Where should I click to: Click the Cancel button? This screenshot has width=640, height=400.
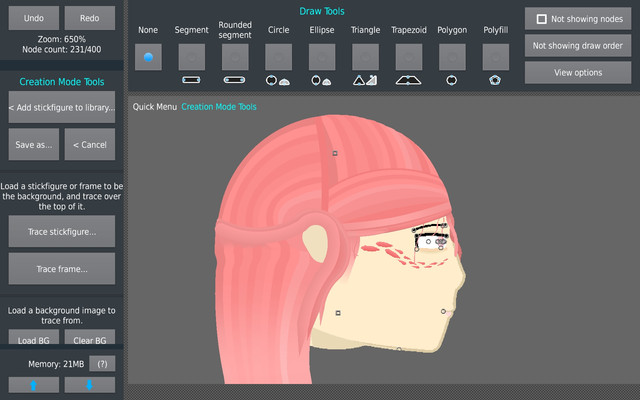point(89,144)
